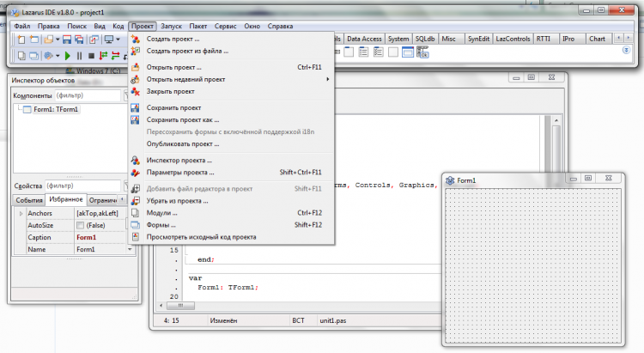Open the Сервис menu

tap(225, 26)
